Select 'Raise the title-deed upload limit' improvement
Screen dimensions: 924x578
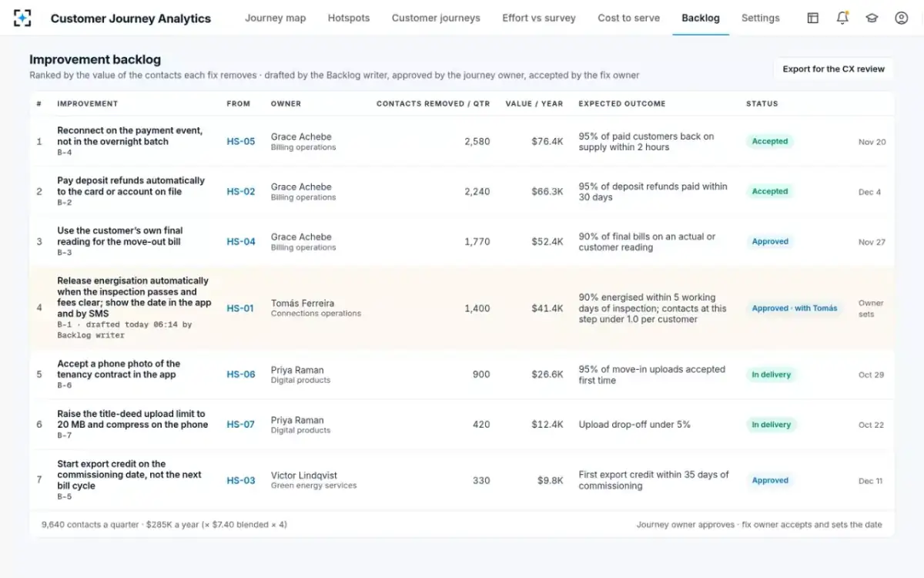[132, 419]
